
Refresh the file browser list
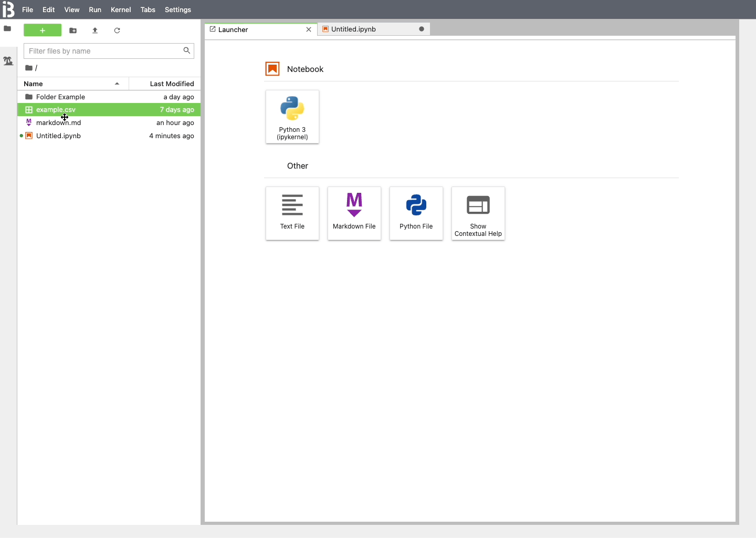[117, 30]
